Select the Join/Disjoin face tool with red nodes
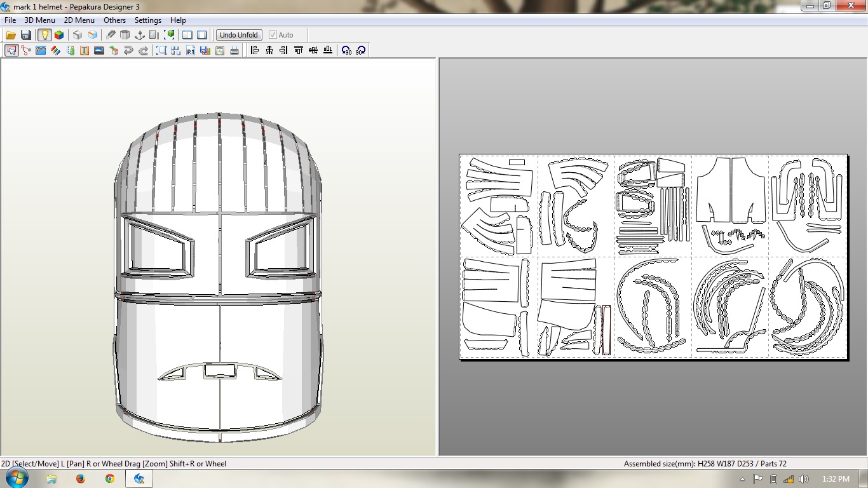This screenshot has height=488, width=868. point(26,50)
